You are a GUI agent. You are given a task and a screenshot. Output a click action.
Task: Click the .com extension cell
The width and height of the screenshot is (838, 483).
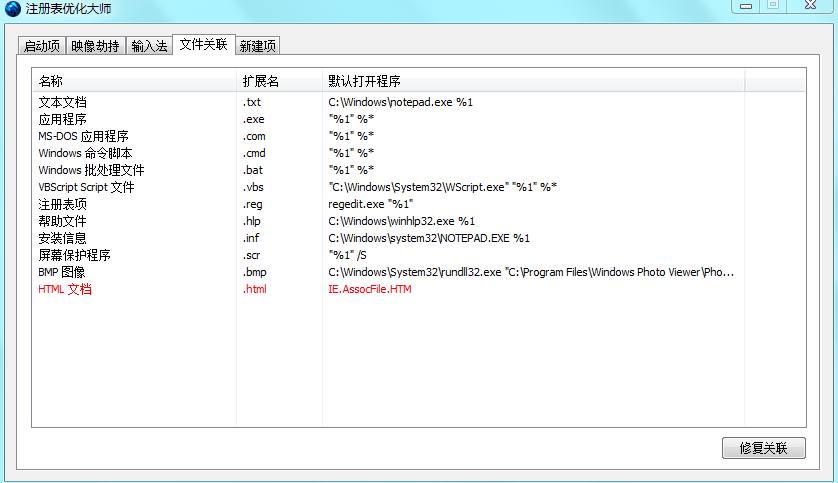pos(254,136)
